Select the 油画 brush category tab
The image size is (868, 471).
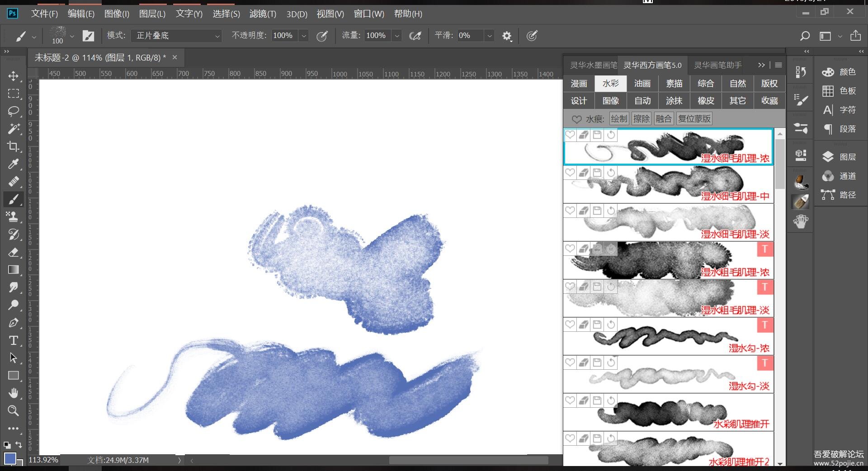[x=642, y=83]
